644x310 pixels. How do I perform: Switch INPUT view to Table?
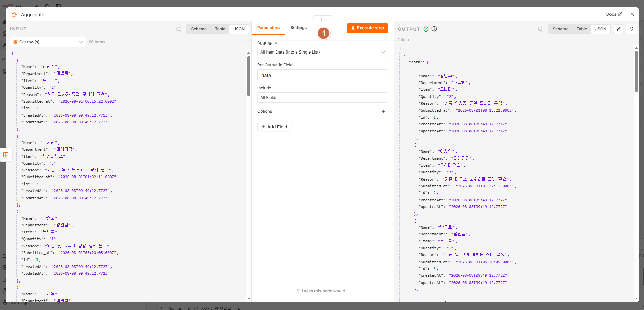click(x=220, y=29)
